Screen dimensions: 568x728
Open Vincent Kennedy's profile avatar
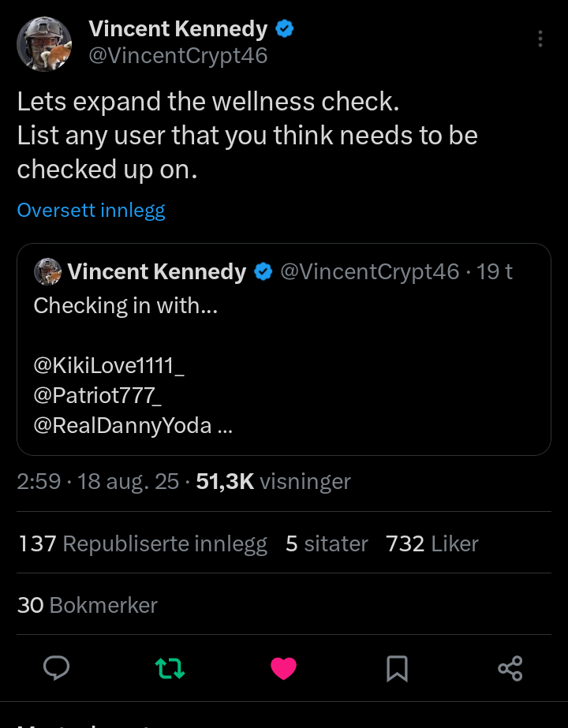[45, 43]
